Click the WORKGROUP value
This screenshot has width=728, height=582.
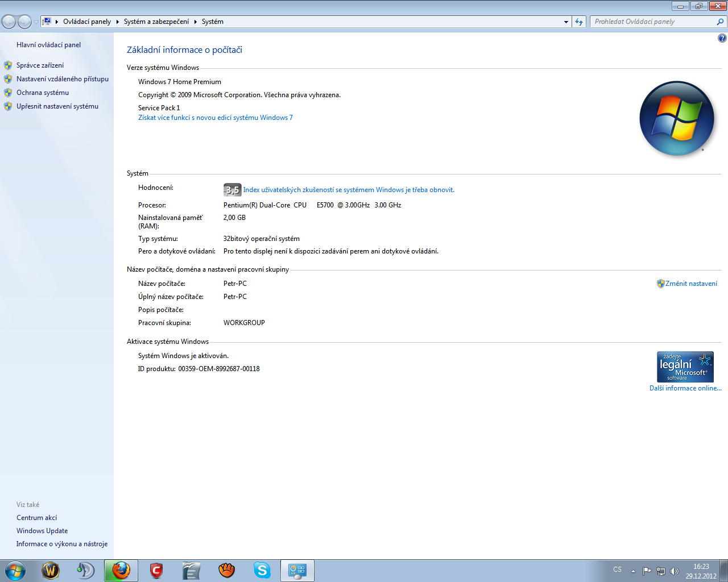click(x=244, y=323)
